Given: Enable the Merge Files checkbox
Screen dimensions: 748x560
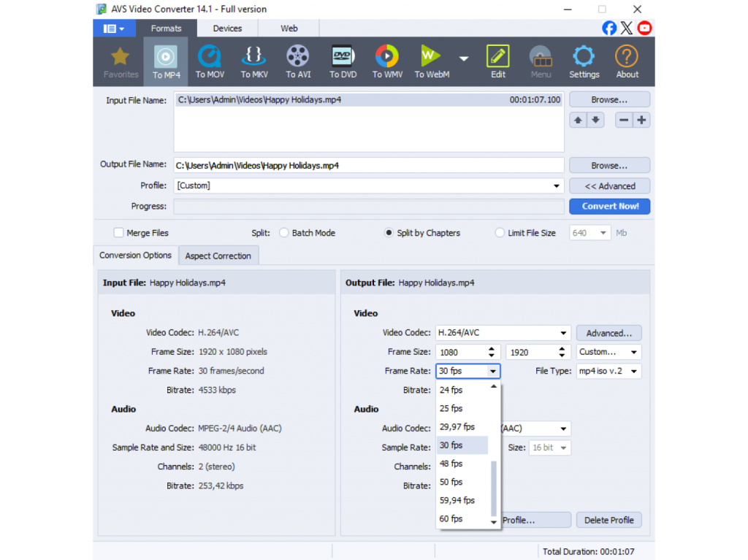Looking at the screenshot, I should (118, 233).
